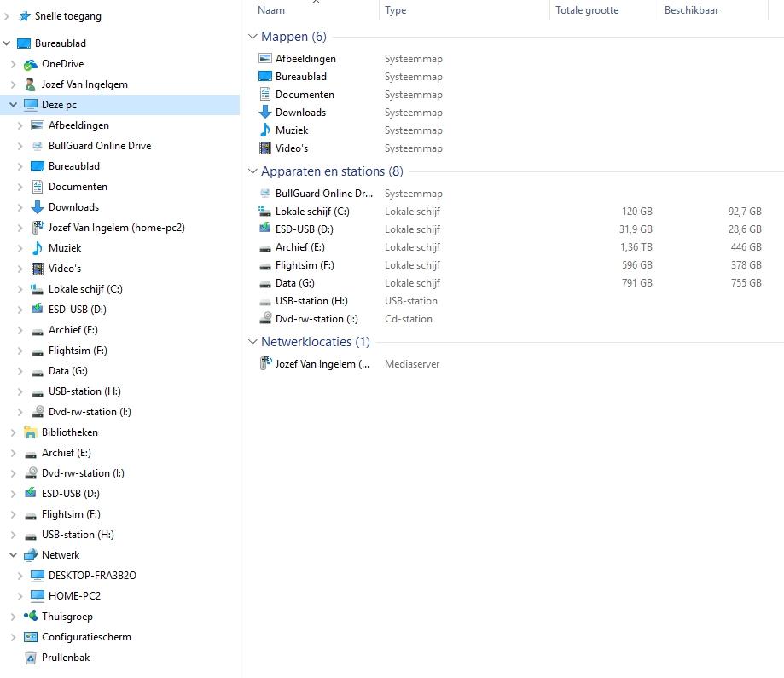Viewport: 784px width, 678px height.
Task: Click Lokale schijf (C:) icon in file list
Action: 265,211
